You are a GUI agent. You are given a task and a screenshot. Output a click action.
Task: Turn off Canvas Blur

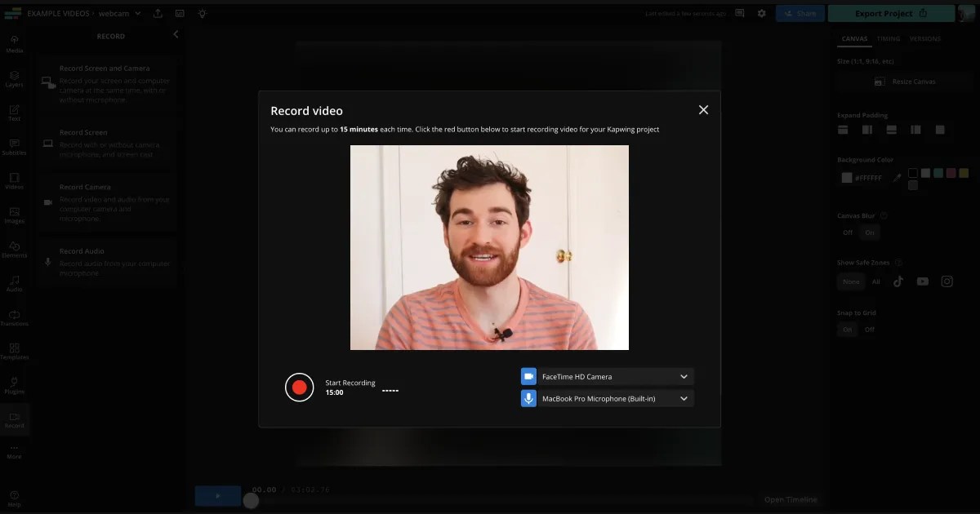[x=847, y=232]
